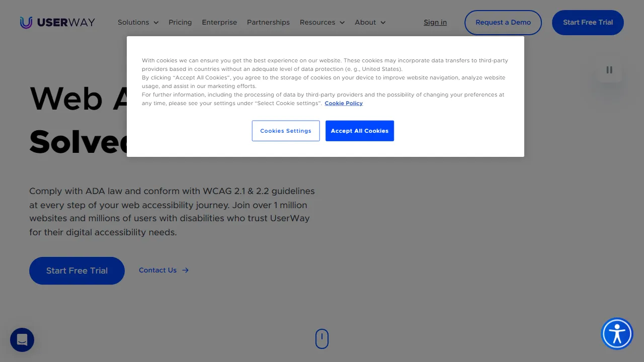Screen dimensions: 644x362
Task: Click Request a Demo button
Action: tap(503, 23)
